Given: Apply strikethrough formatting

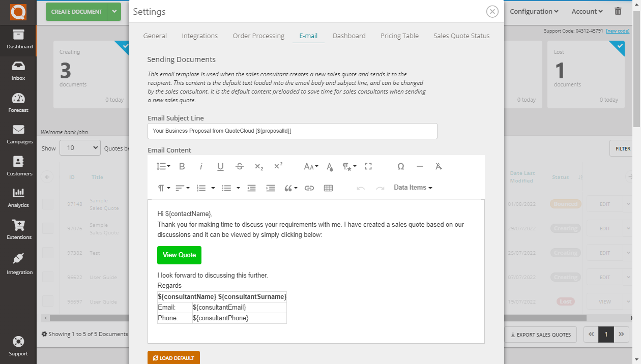Looking at the screenshot, I should coord(240,166).
